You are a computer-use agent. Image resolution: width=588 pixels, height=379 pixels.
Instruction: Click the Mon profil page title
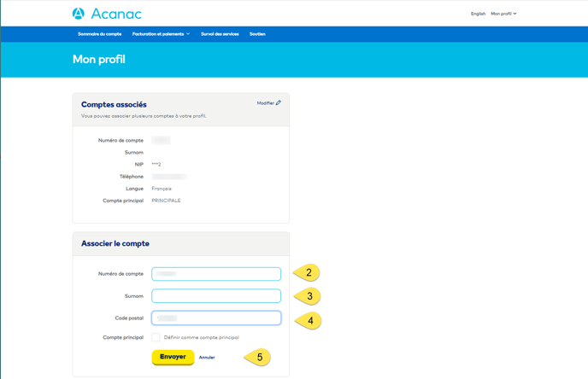click(x=99, y=59)
